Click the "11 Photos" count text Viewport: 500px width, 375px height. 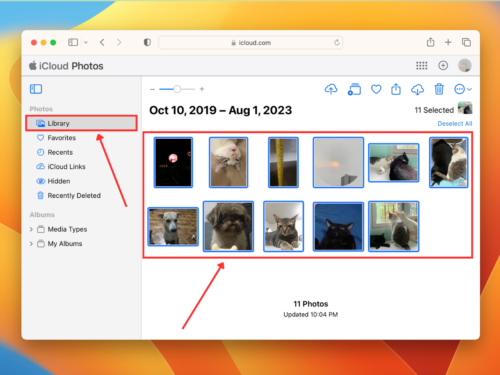[311, 304]
